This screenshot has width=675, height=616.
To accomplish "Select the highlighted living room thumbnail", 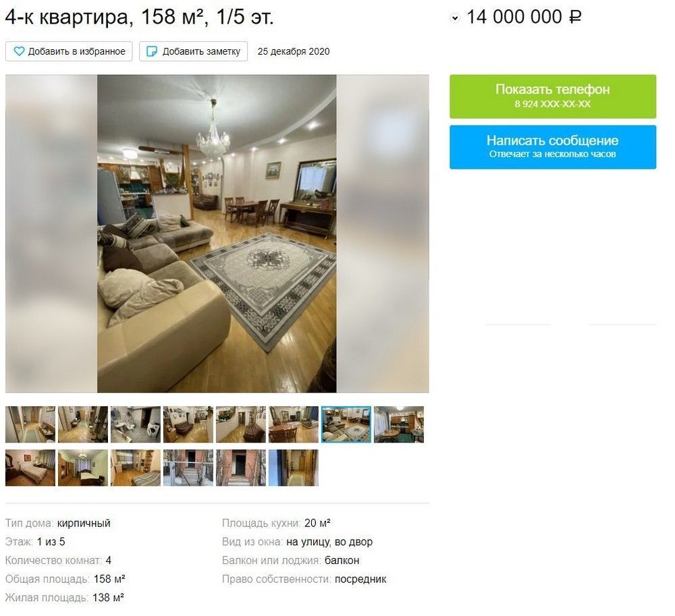I will click(346, 424).
